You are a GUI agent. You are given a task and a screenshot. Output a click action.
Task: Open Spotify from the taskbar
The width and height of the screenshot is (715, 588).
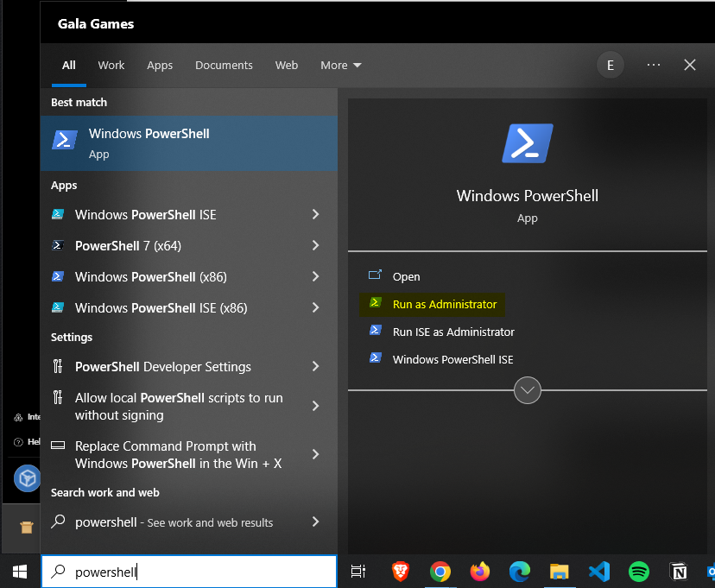tap(639, 572)
